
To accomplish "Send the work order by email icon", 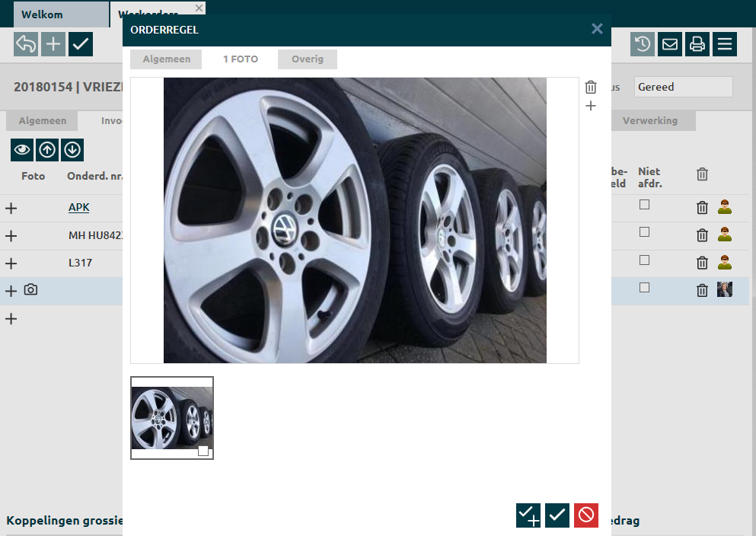I will point(669,44).
